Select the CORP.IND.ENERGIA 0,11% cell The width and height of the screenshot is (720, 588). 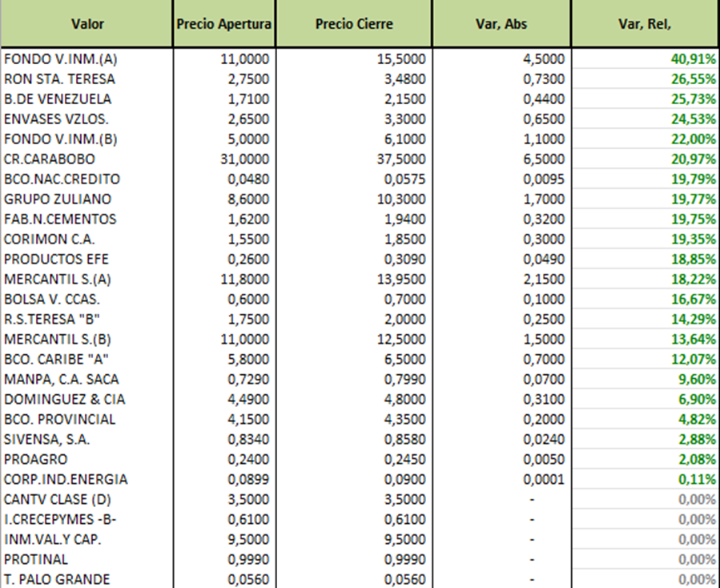click(x=696, y=480)
